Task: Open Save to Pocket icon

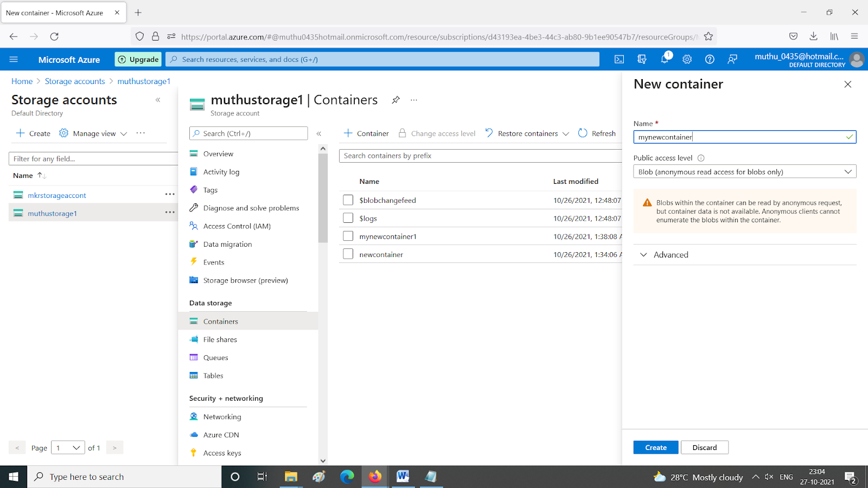Action: click(793, 36)
